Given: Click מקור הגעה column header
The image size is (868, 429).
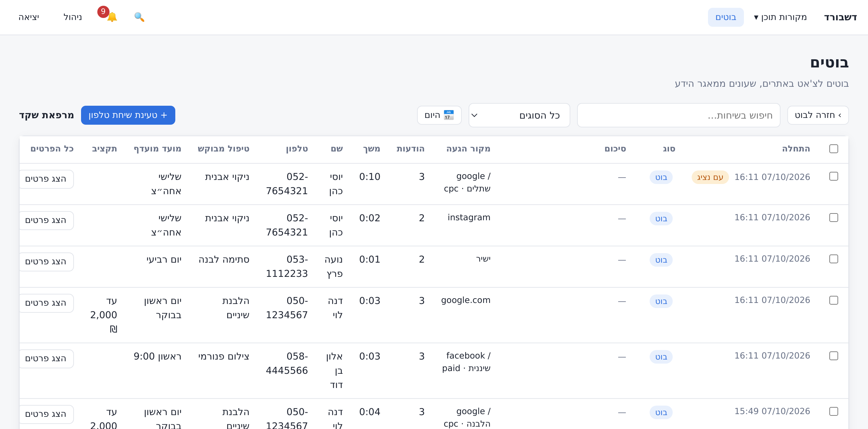Looking at the screenshot, I should click(x=468, y=149).
